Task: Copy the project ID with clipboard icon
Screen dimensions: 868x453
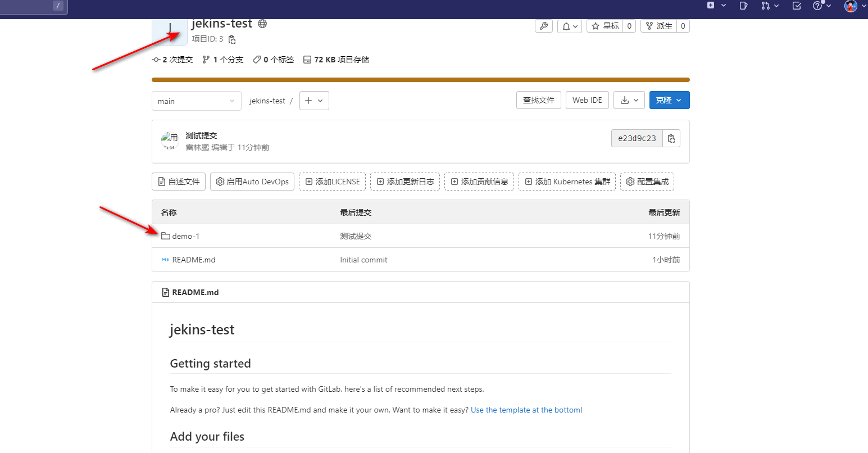Action: point(232,39)
